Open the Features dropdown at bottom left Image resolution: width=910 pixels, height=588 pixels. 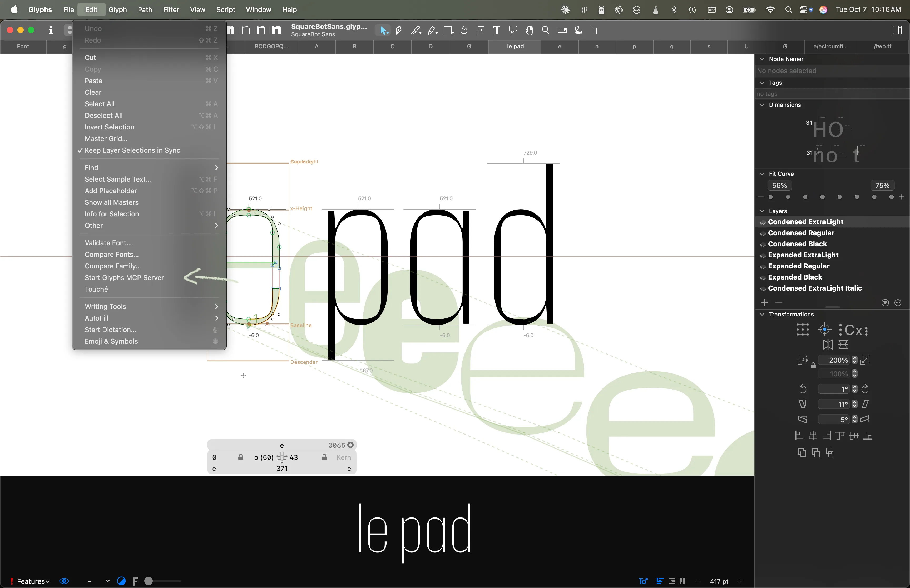33,581
